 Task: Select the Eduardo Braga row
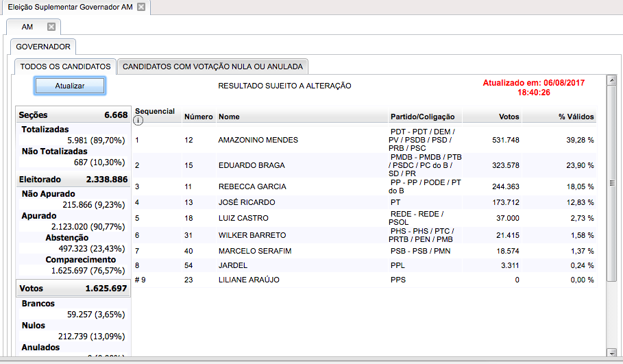pos(251,165)
